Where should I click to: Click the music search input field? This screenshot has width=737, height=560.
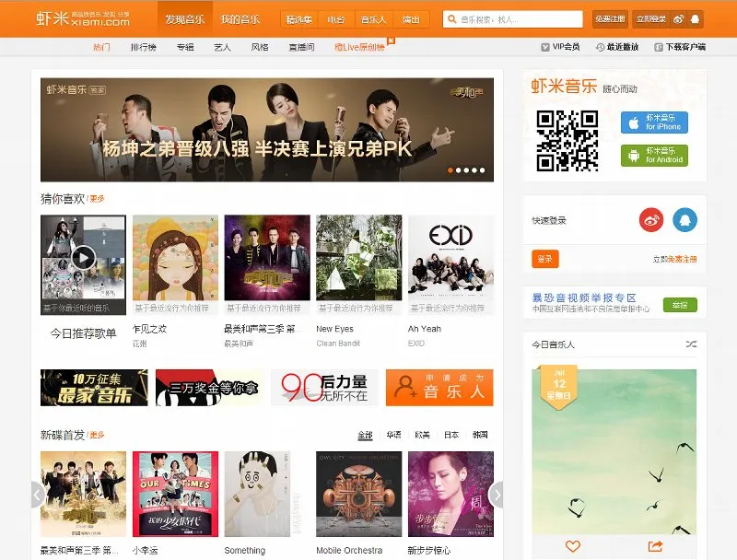point(513,19)
